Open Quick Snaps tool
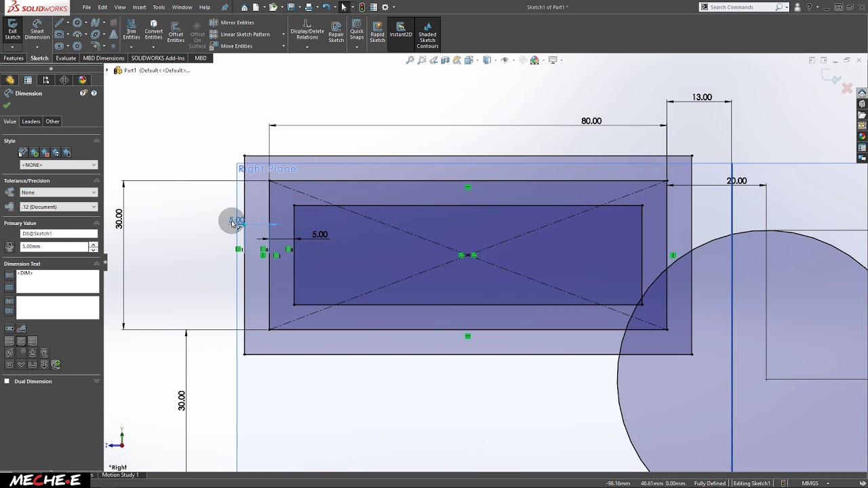868x488 pixels. (x=357, y=30)
